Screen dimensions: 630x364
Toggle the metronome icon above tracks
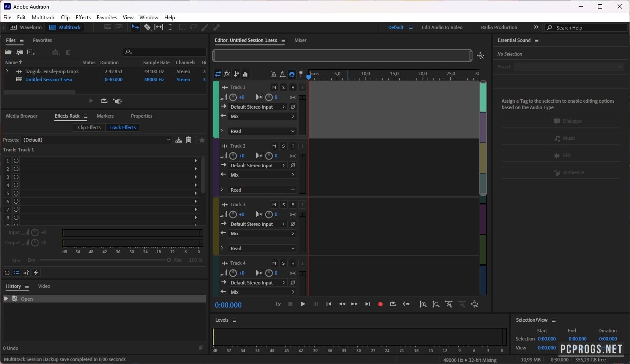coord(274,74)
